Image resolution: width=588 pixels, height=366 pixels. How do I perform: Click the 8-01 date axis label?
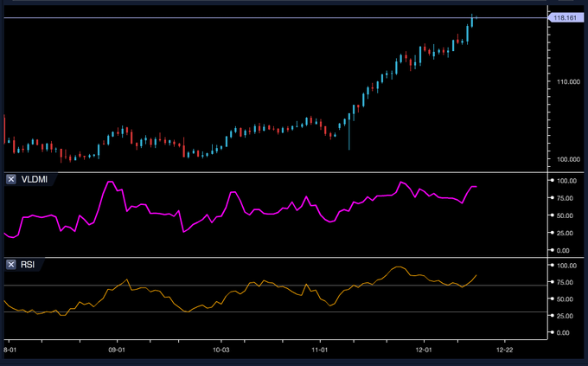pyautogui.click(x=10, y=350)
